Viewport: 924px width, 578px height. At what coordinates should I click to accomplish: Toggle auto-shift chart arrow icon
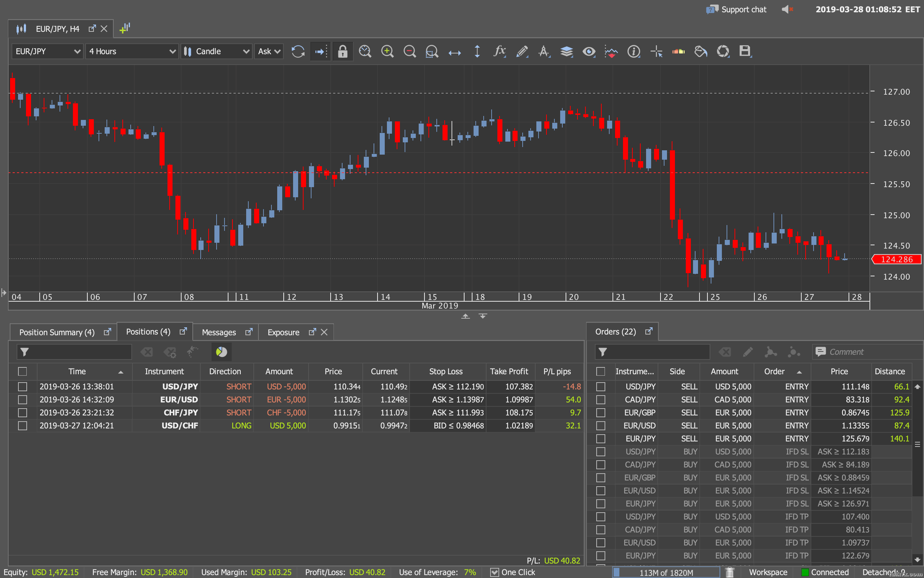[321, 51]
